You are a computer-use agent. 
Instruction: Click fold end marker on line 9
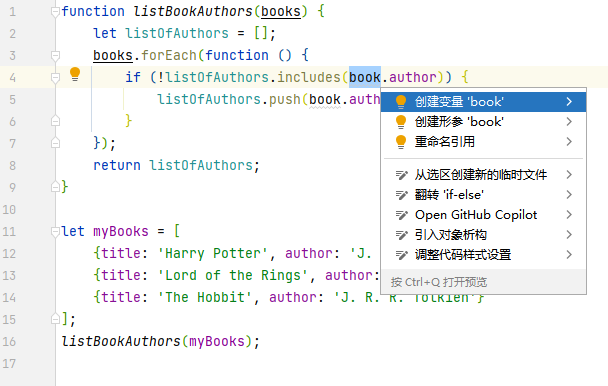coord(55,187)
